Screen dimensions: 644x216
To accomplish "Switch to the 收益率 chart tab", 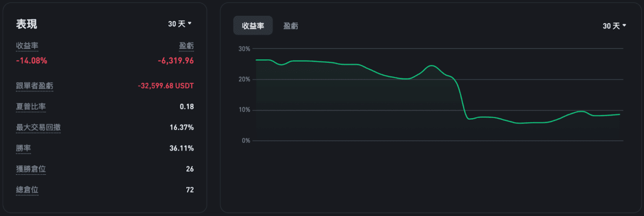I will coord(253,26).
